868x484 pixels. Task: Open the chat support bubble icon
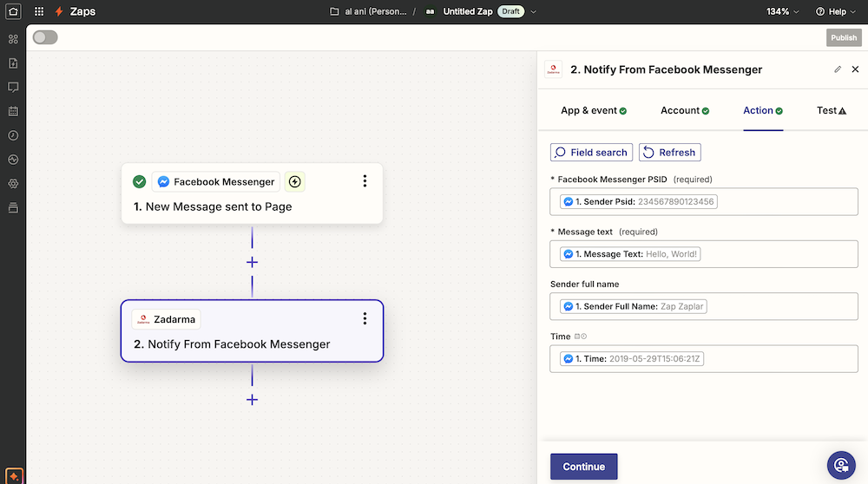(840, 465)
